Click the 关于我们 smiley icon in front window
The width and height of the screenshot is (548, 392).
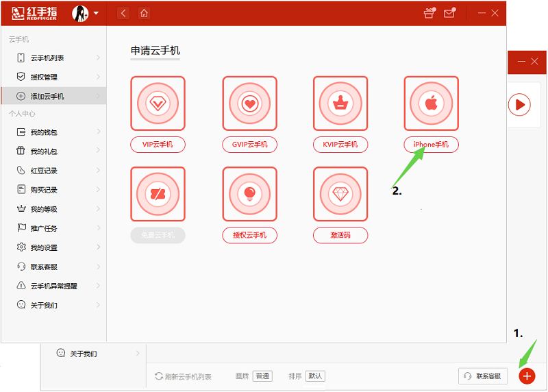point(21,304)
